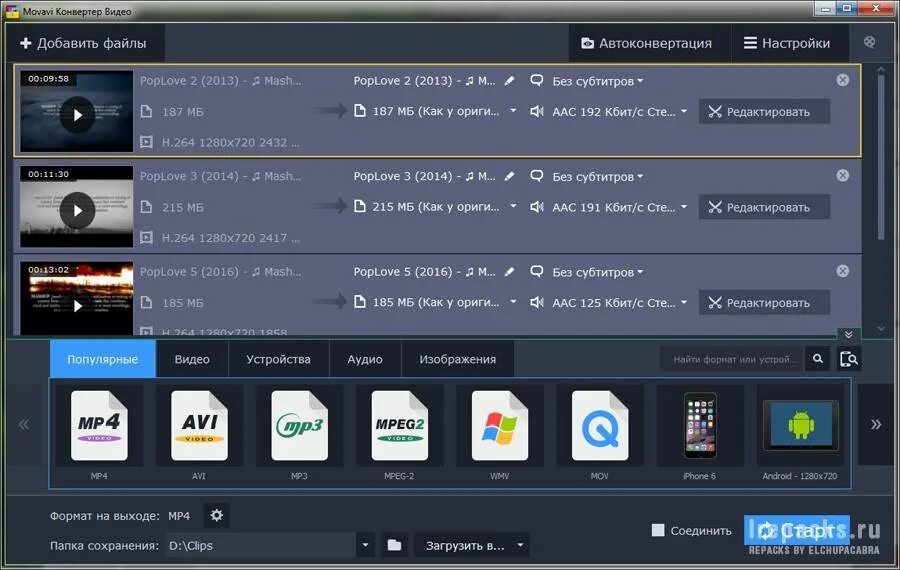Expand the save folder path dropdown arrow

tap(365, 545)
